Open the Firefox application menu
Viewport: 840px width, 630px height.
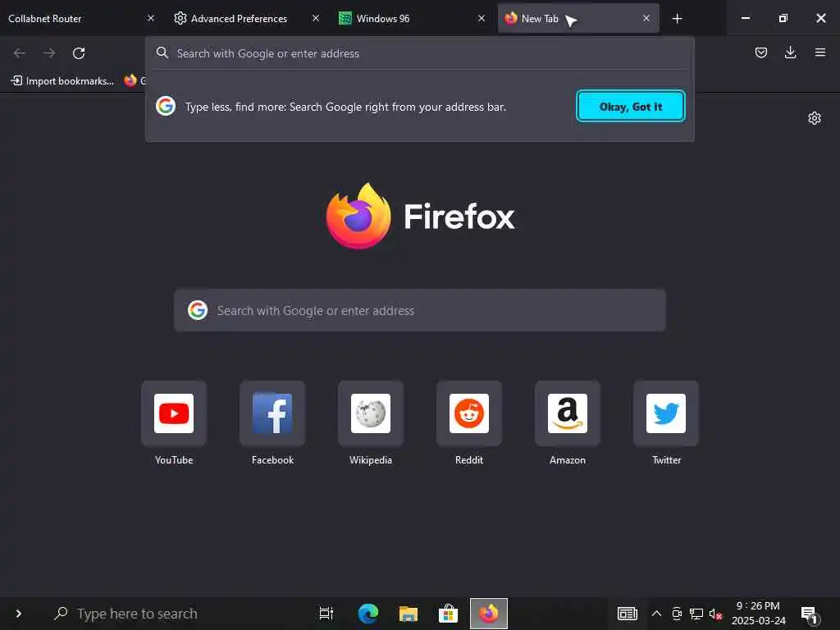click(820, 52)
